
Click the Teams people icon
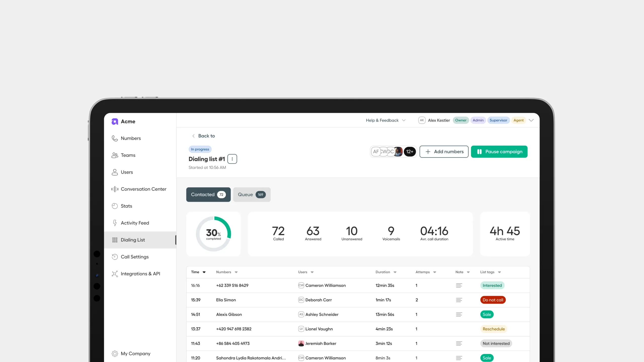[x=115, y=155]
